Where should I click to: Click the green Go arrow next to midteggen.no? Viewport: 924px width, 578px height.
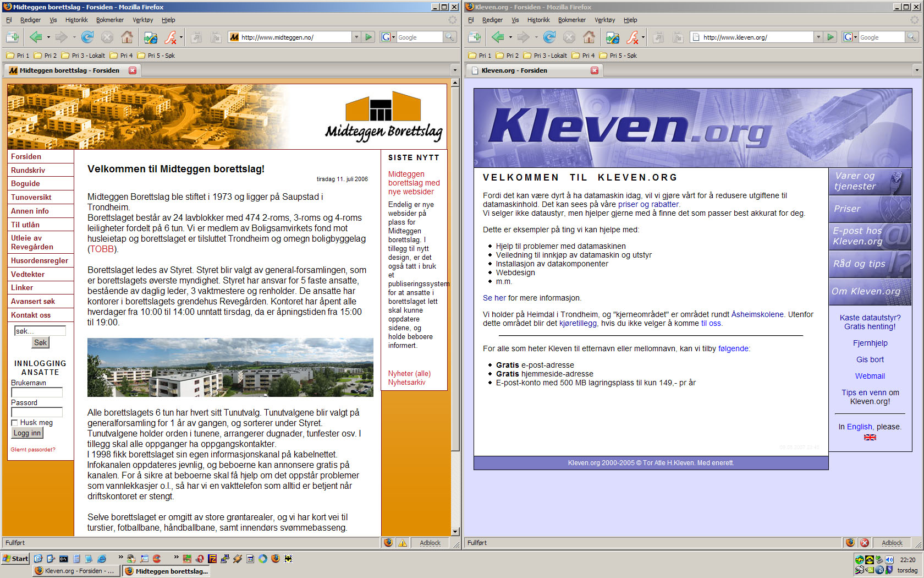[369, 37]
